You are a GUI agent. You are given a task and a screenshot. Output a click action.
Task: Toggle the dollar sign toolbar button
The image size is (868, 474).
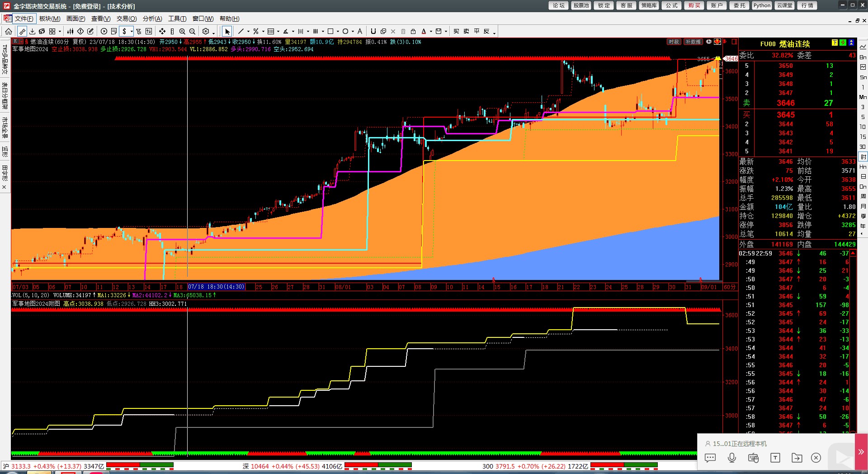coord(124,31)
